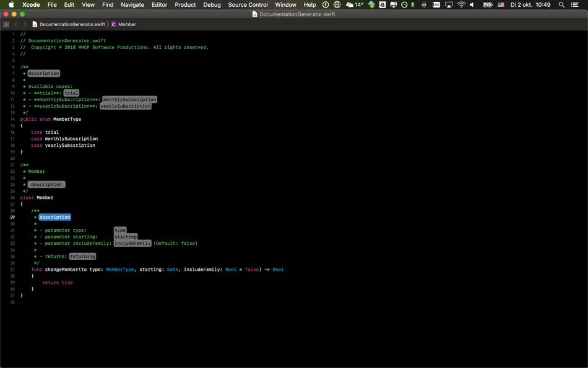Click the Date type in function signature
588x368 pixels.
173,269
